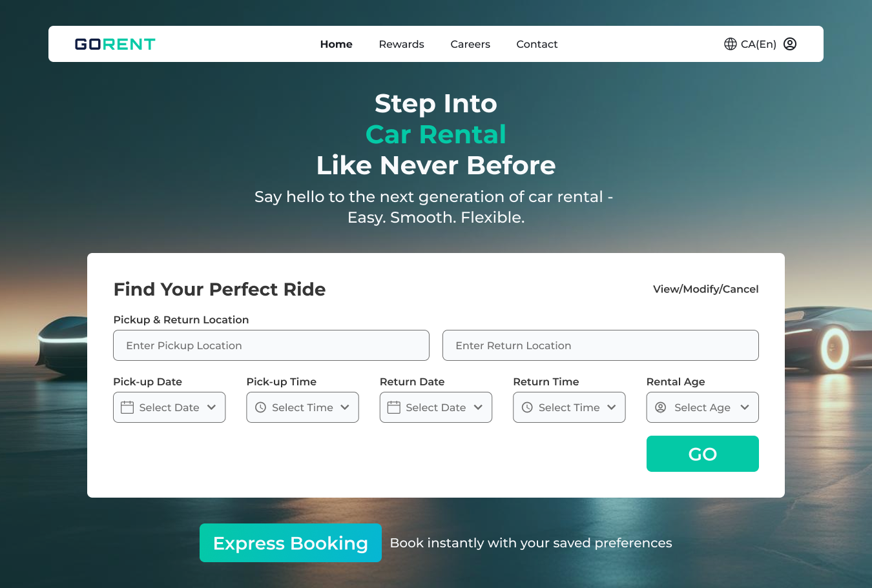Image resolution: width=872 pixels, height=588 pixels.
Task: Expand the Pick-up Time dropdown chevron
Action: point(345,407)
